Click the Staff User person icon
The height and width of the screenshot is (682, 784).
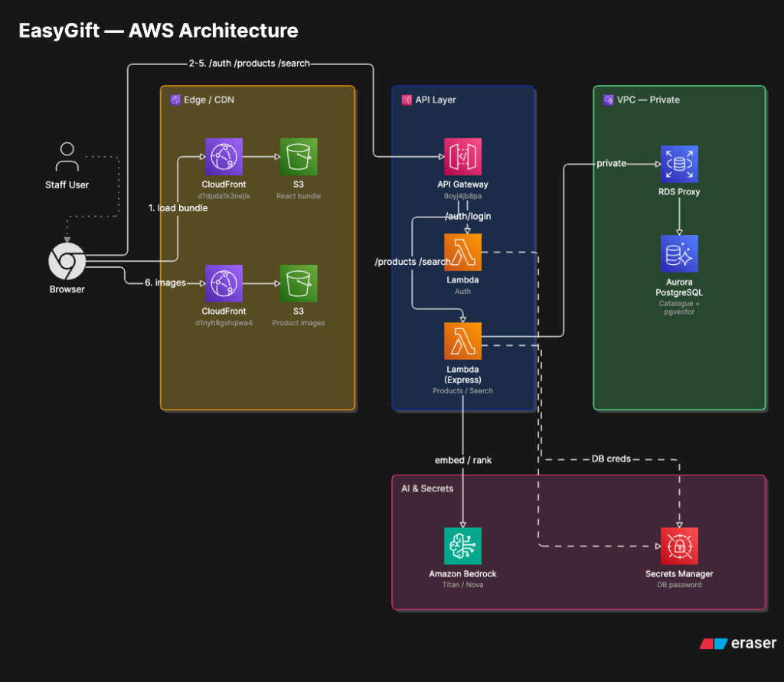point(67,156)
